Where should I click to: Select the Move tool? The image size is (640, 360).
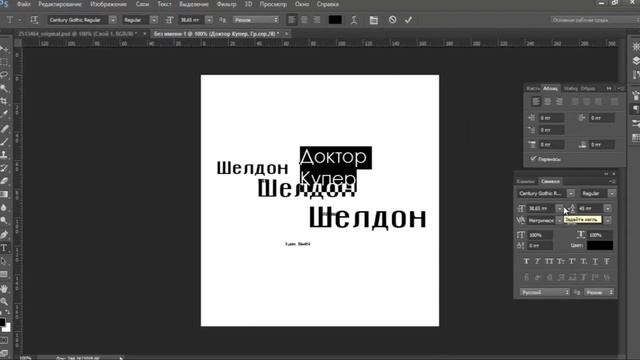coord(4,49)
